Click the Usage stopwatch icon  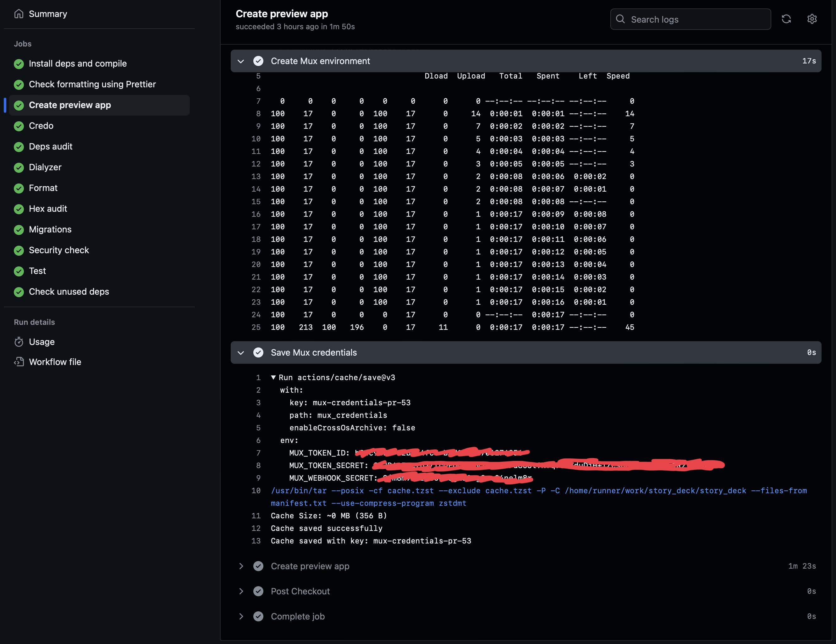tap(19, 342)
